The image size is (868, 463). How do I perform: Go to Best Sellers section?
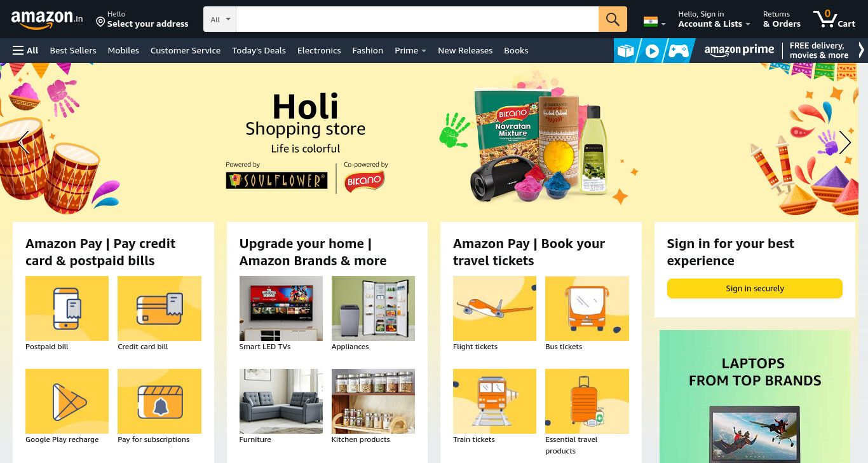tap(73, 50)
